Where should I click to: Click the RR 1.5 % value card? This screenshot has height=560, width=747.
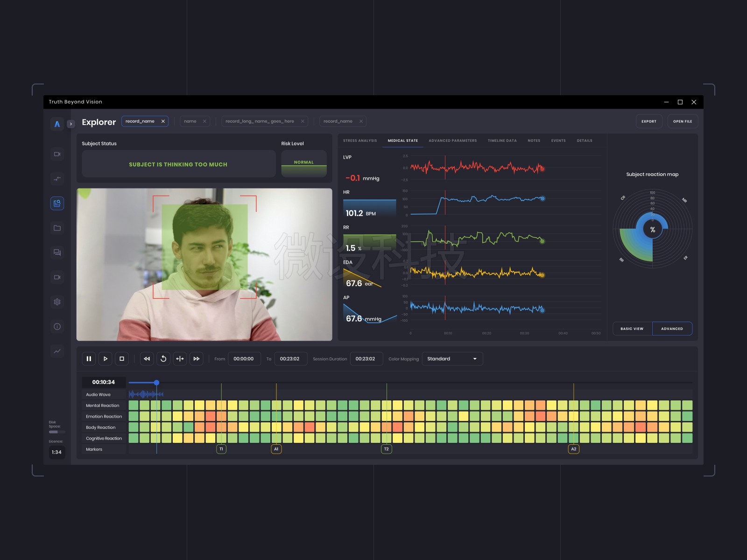(370, 244)
